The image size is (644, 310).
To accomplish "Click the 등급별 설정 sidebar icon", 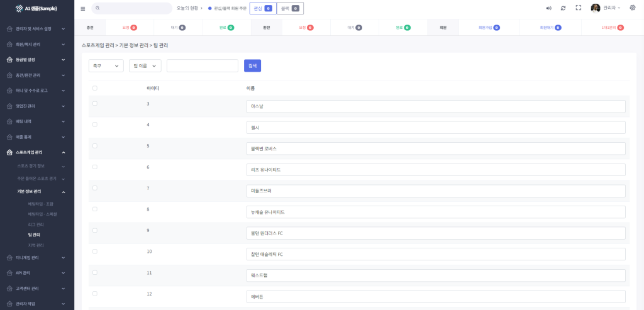I will (9, 60).
